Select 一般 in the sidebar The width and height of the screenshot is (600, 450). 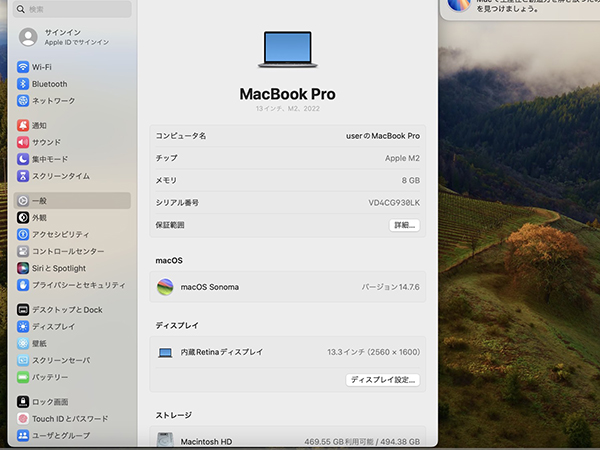[72, 201]
